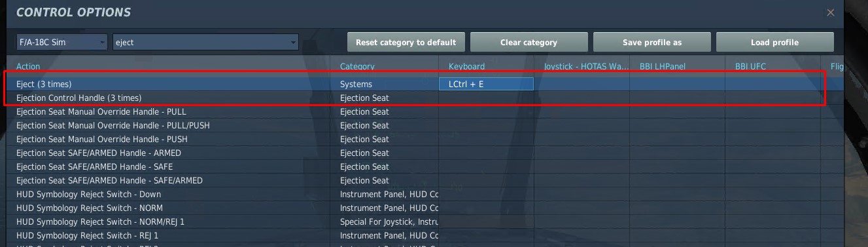Click the Clear category button
The image size is (868, 247).
[x=529, y=42]
